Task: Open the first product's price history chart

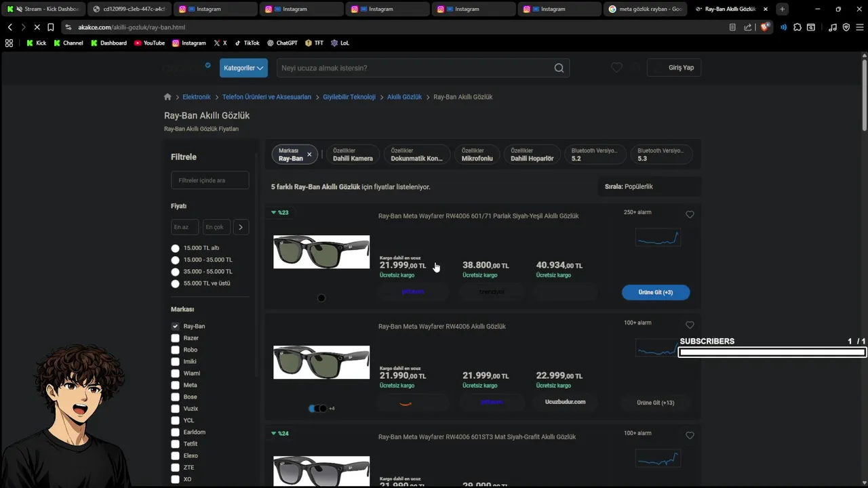Action: pyautogui.click(x=658, y=237)
